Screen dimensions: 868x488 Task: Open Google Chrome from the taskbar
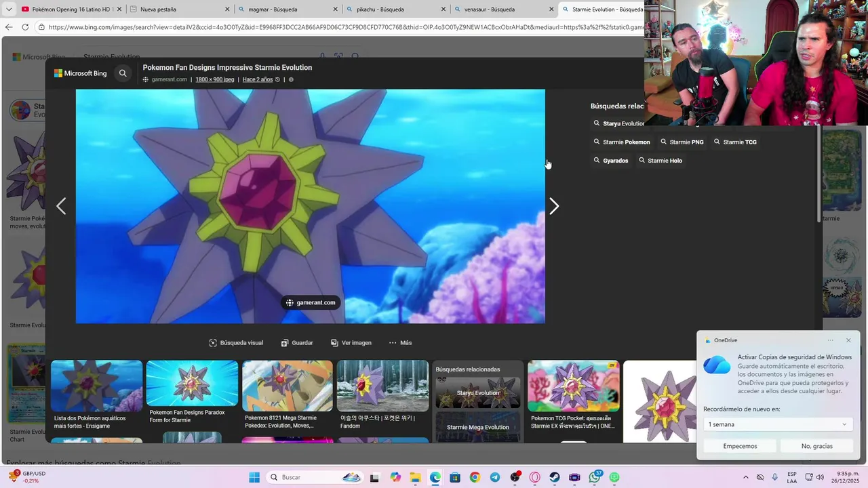click(475, 477)
